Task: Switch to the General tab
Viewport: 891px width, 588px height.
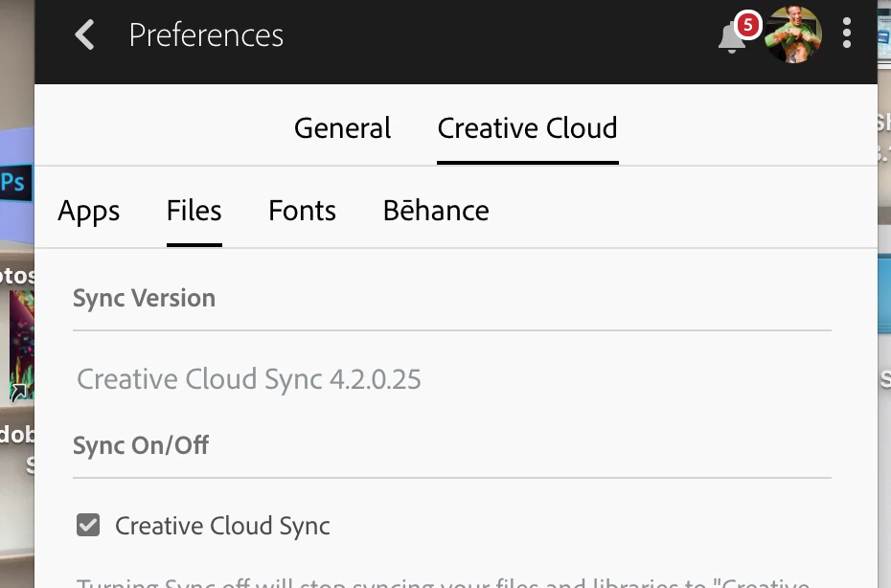Action: tap(342, 128)
